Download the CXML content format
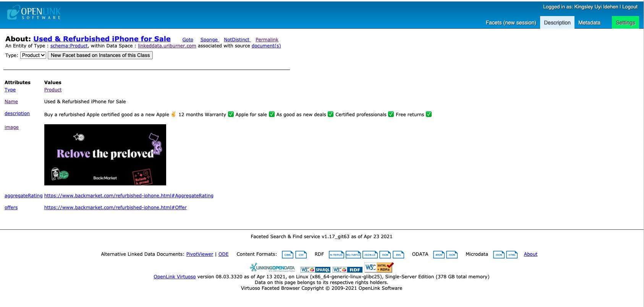 (x=288, y=255)
